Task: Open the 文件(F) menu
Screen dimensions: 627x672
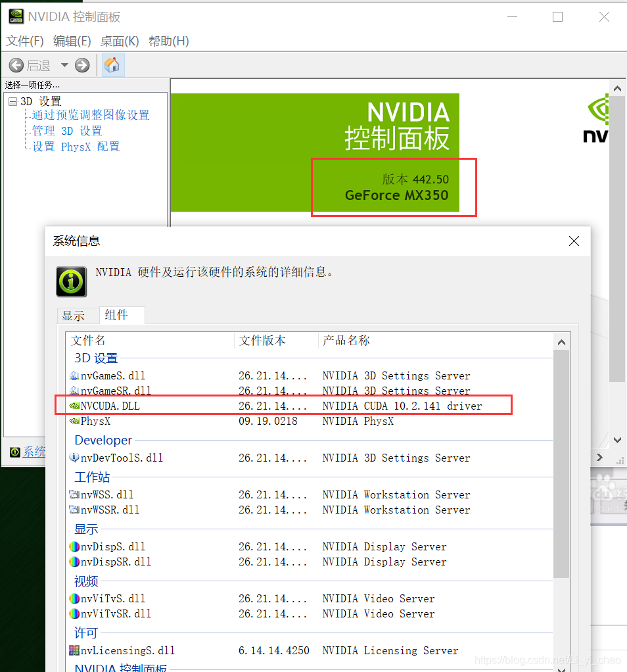Action: [x=25, y=41]
